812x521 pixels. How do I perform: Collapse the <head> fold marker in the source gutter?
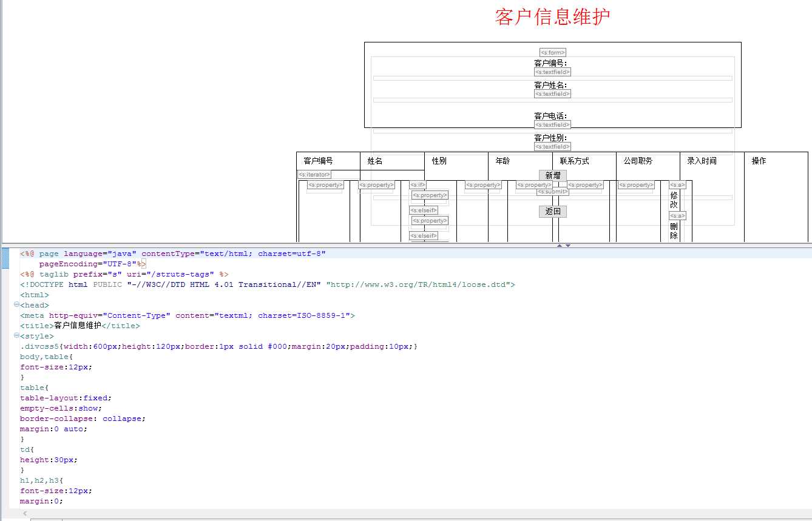tap(16, 305)
